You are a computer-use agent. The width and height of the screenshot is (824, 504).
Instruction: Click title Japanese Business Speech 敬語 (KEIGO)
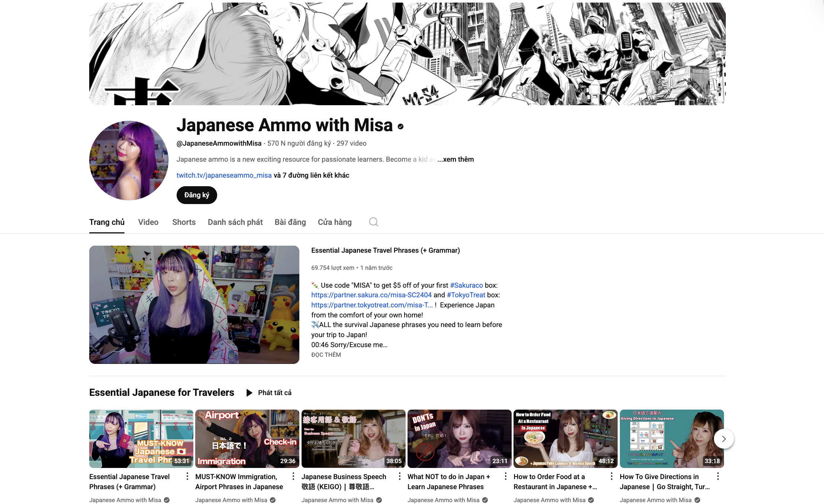(344, 482)
